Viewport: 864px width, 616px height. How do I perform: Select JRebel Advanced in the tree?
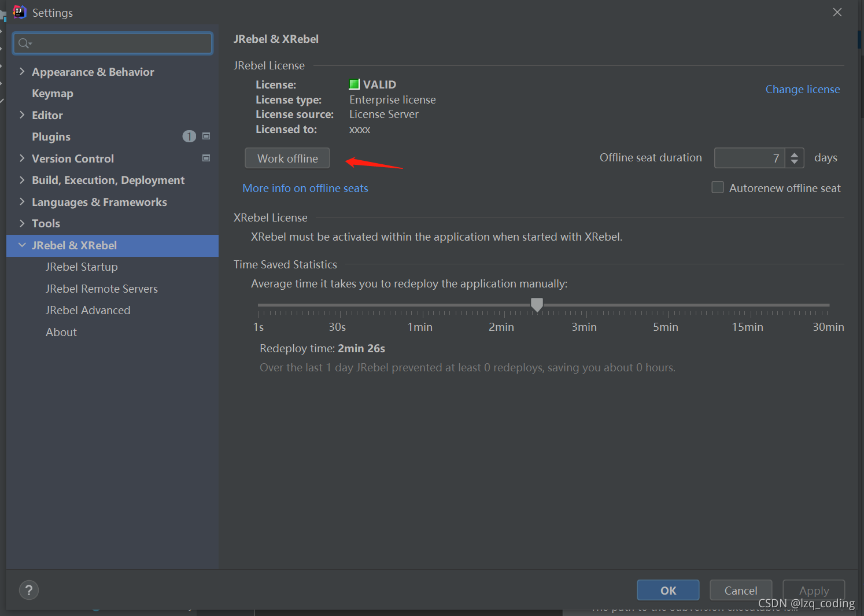click(88, 310)
